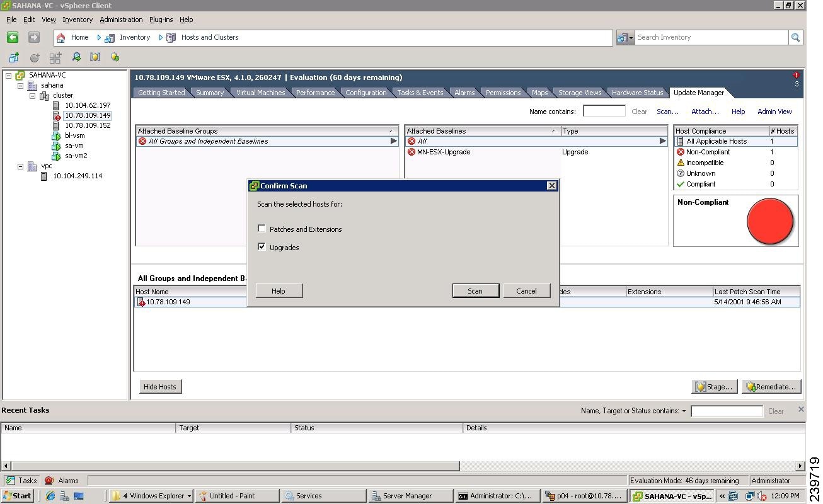Click the first toolbar icon under navigation arrows
Screen dimensions: 823x504
pyautogui.click(x=14, y=57)
